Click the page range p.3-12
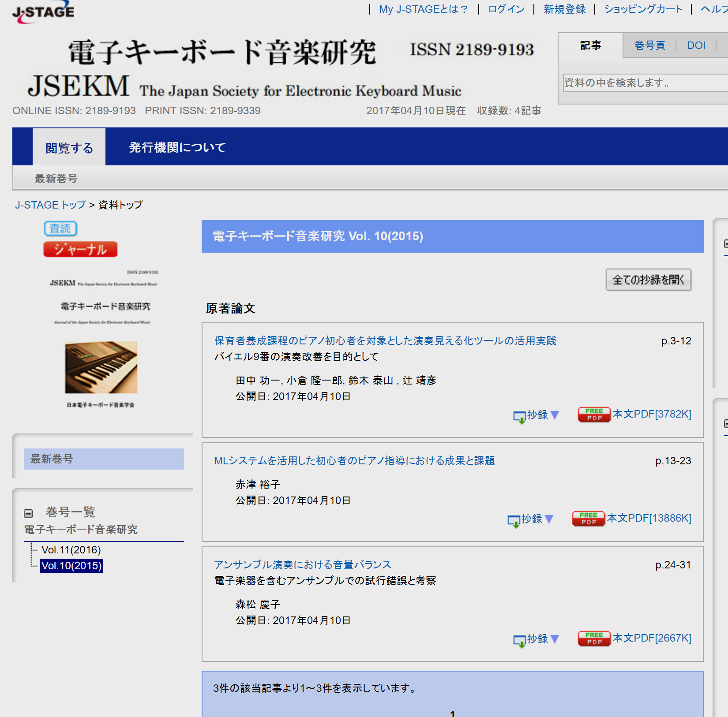The height and width of the screenshot is (717, 728). point(676,341)
